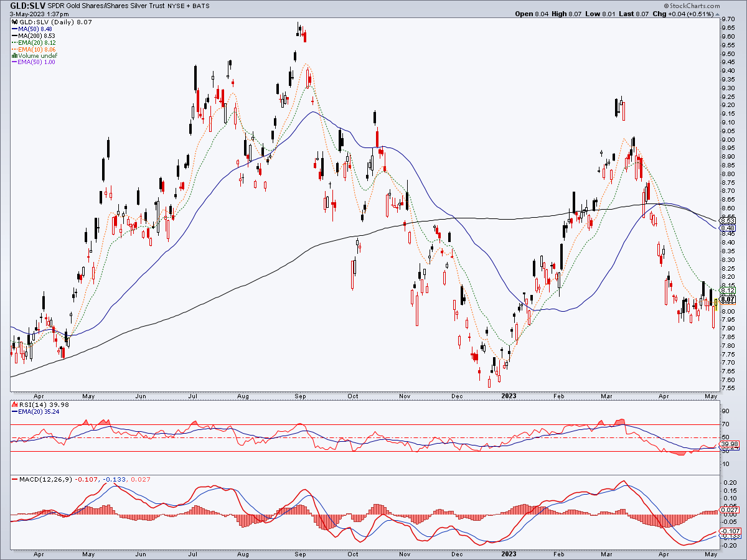The height and width of the screenshot is (560, 747).
Task: Click the '2023' label on price panel date axis
Action: pyautogui.click(x=509, y=395)
